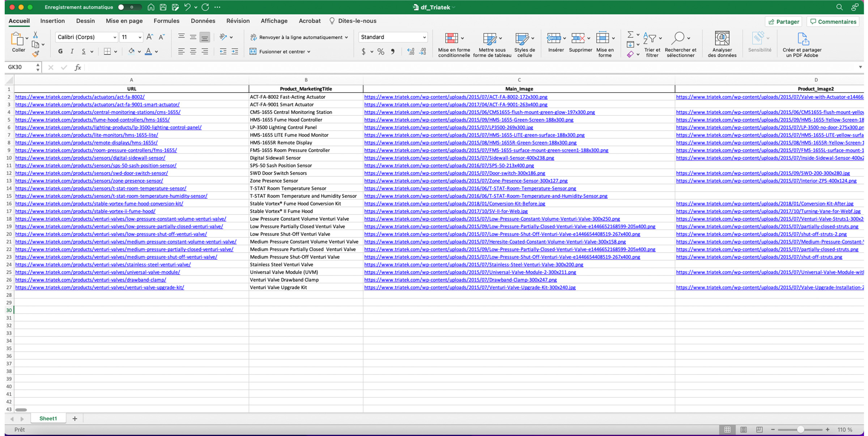868x436 pixels.
Task: Click the Cut scissors icon
Action: (35, 35)
